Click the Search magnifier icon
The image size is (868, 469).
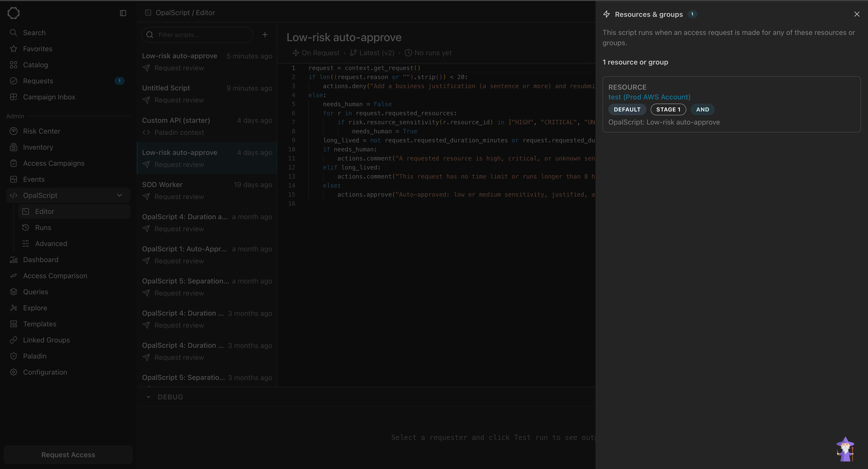(x=14, y=33)
